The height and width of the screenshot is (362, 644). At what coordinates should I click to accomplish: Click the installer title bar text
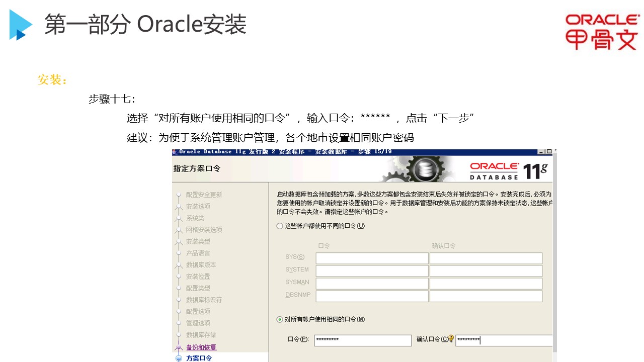[x=285, y=152]
